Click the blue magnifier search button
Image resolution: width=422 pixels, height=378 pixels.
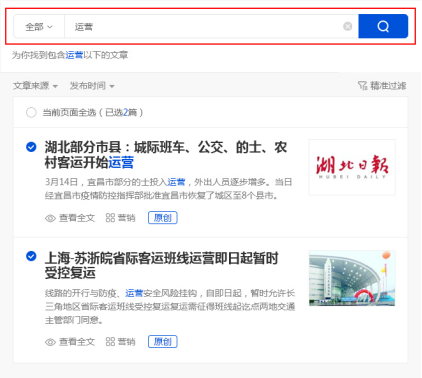point(383,26)
